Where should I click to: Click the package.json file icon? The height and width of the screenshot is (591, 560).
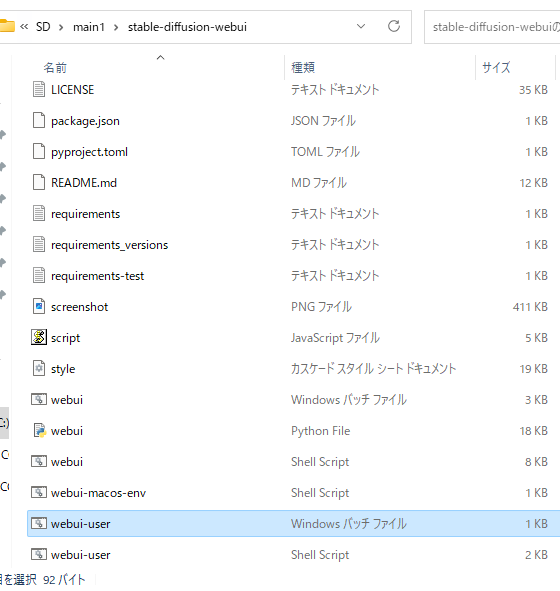coord(39,121)
